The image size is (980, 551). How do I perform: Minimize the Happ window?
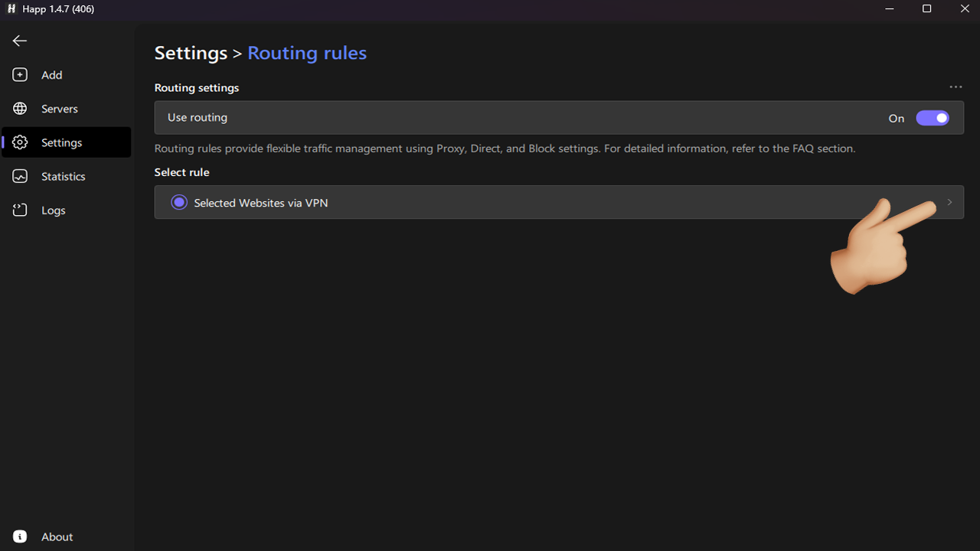(890, 9)
